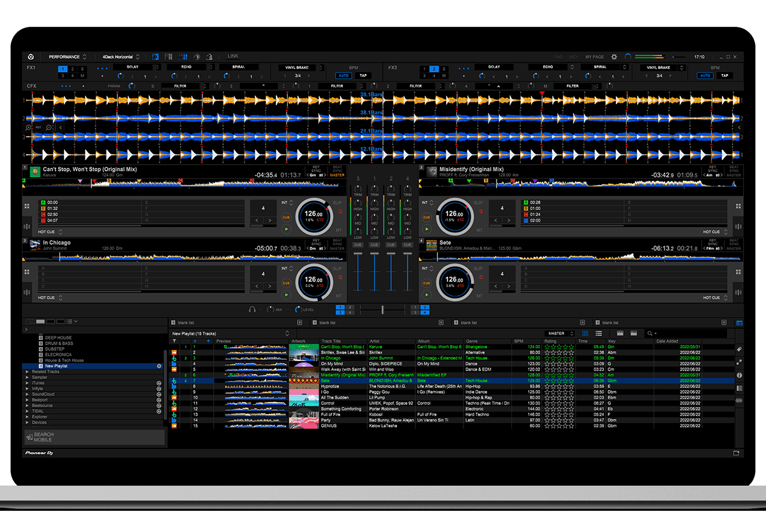Open the settings gear icon
This screenshot has width=766, height=532.
point(614,57)
